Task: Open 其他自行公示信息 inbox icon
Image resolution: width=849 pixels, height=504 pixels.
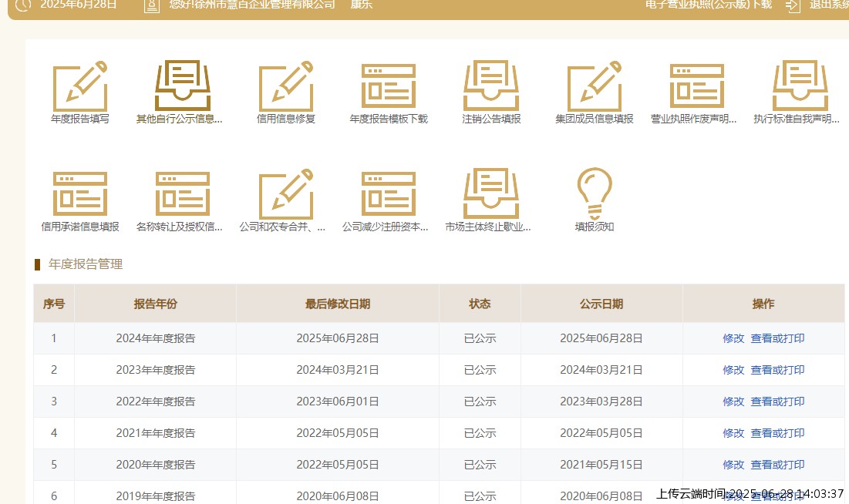Action: [x=183, y=86]
